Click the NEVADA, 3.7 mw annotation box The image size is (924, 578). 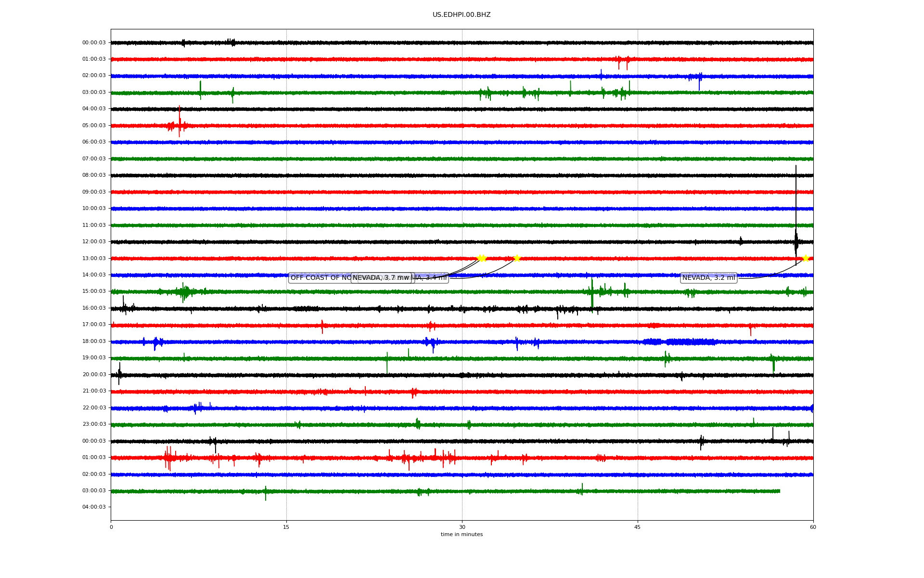click(381, 278)
